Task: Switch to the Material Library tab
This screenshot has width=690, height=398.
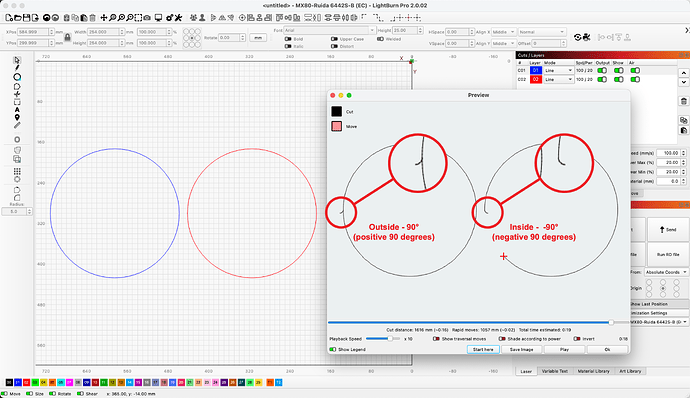Action: [x=593, y=371]
